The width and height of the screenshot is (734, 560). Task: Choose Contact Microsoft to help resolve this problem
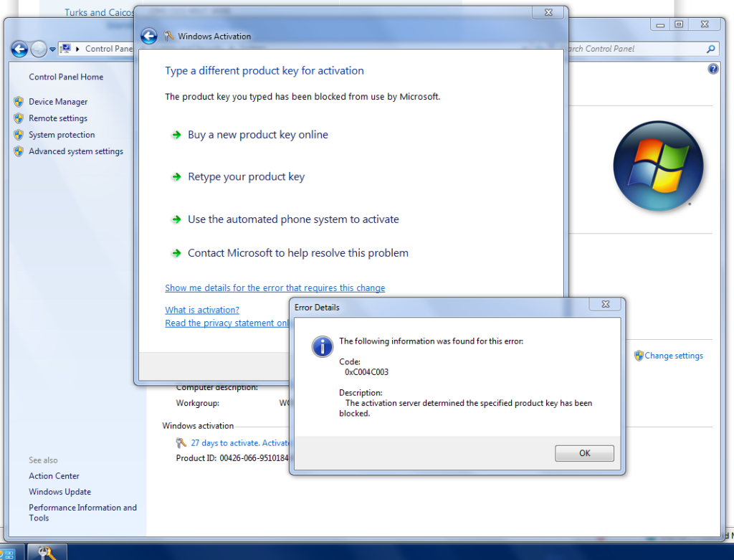[298, 253]
